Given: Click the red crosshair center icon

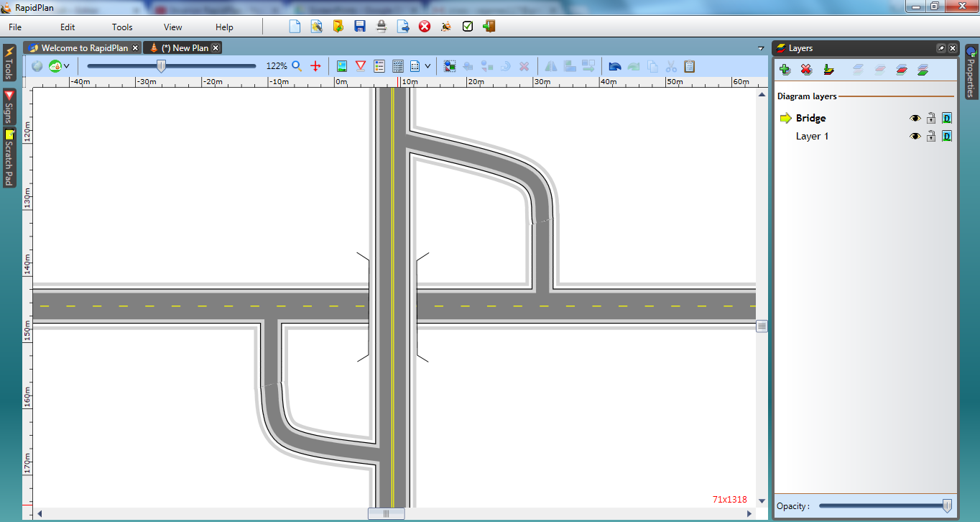Looking at the screenshot, I should pyautogui.click(x=315, y=66).
